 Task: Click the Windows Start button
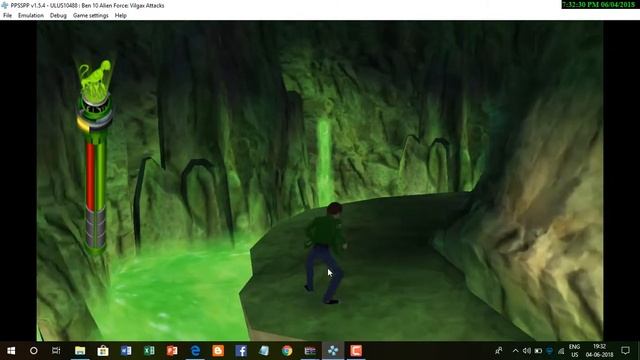11,351
